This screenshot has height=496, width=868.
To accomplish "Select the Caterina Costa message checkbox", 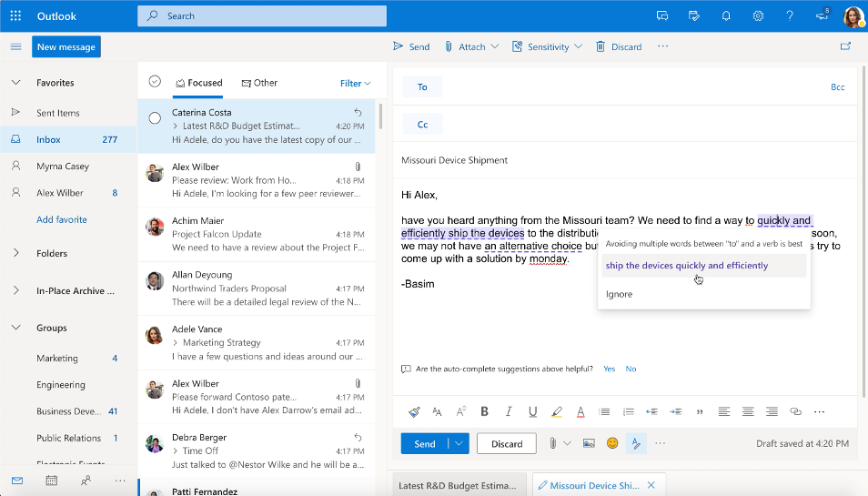I will click(155, 118).
